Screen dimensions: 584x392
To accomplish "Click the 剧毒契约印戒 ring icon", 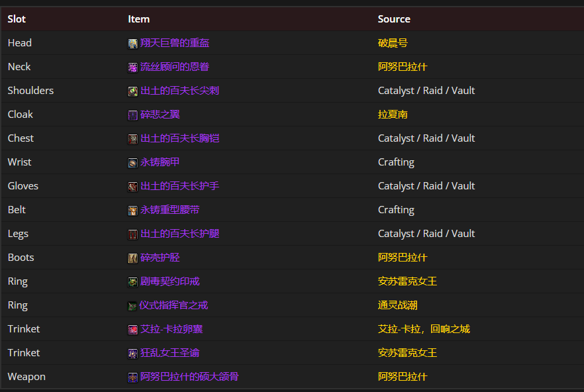I will coord(132,281).
